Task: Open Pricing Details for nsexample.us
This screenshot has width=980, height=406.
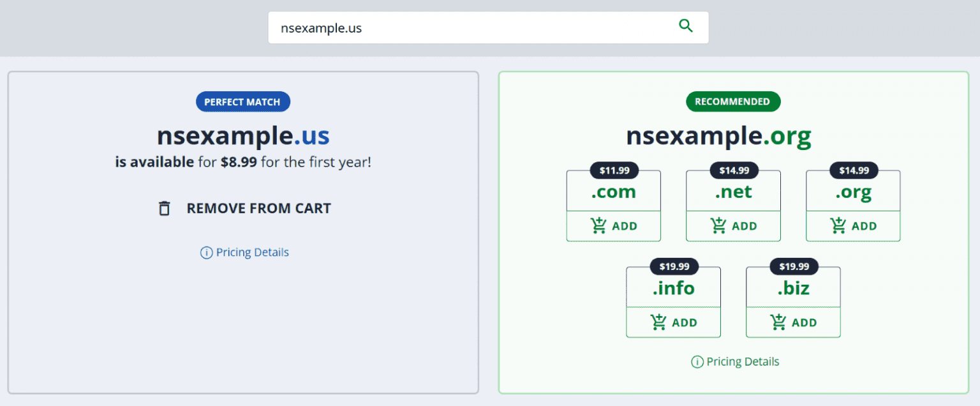Action: click(x=252, y=252)
